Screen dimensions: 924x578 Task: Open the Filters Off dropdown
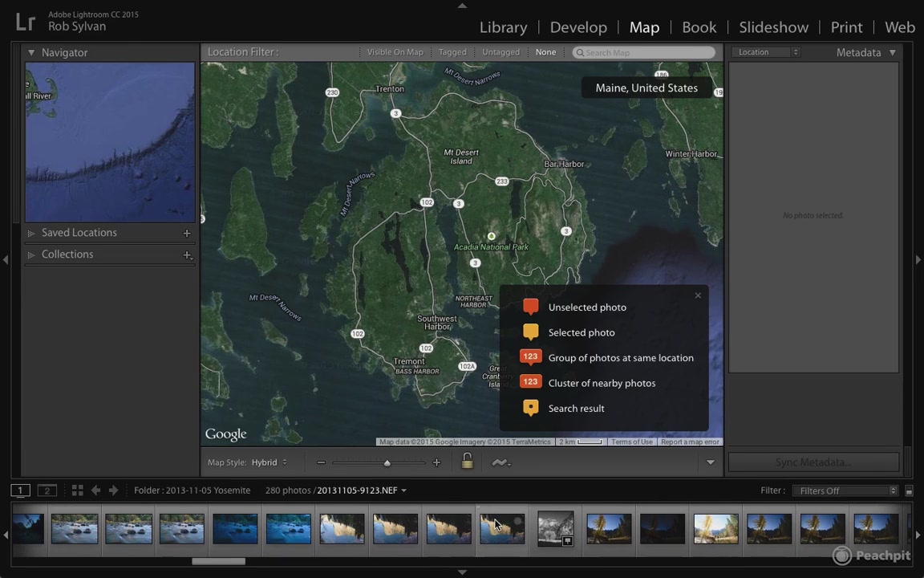(x=845, y=490)
